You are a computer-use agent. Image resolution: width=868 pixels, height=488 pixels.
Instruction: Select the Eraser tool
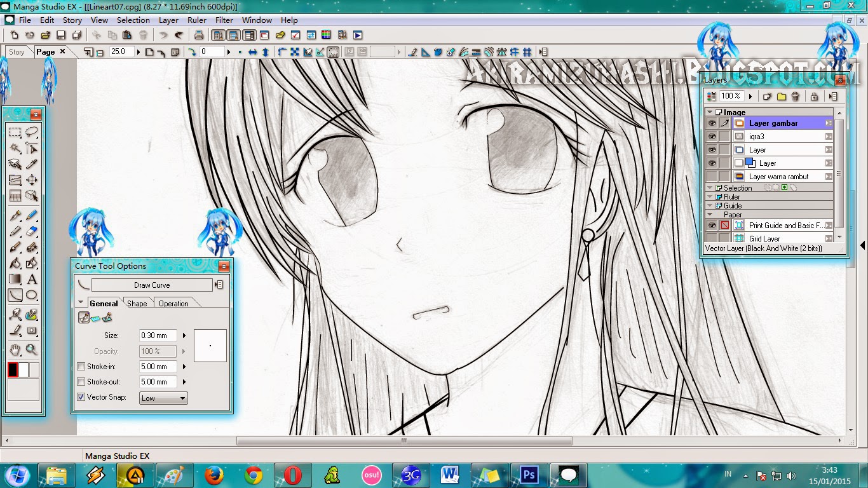(32, 232)
